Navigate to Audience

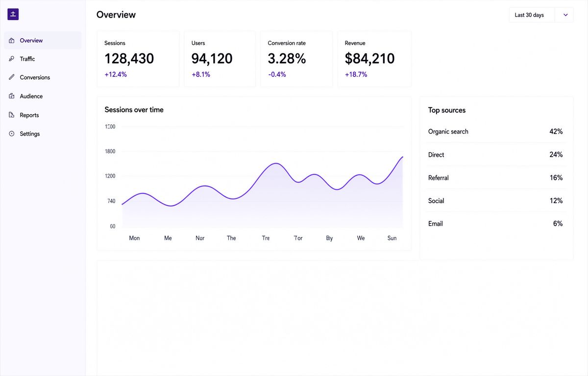43,96
